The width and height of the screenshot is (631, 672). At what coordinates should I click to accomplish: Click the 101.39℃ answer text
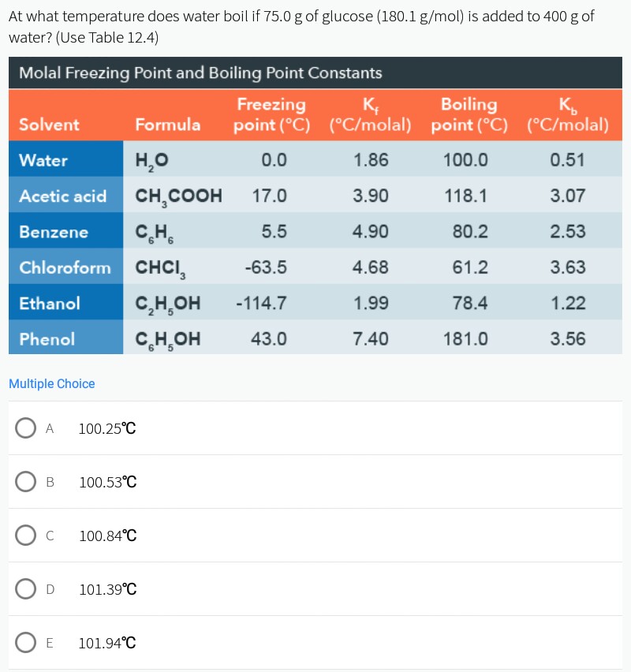pyautogui.click(x=107, y=589)
